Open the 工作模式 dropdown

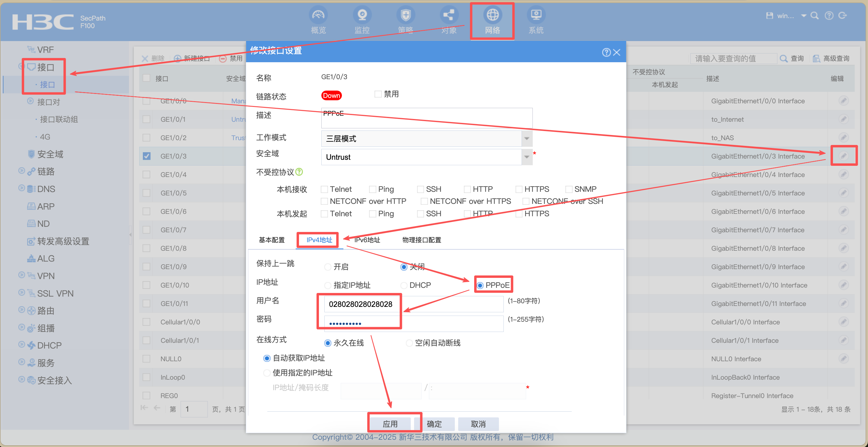[x=426, y=138]
